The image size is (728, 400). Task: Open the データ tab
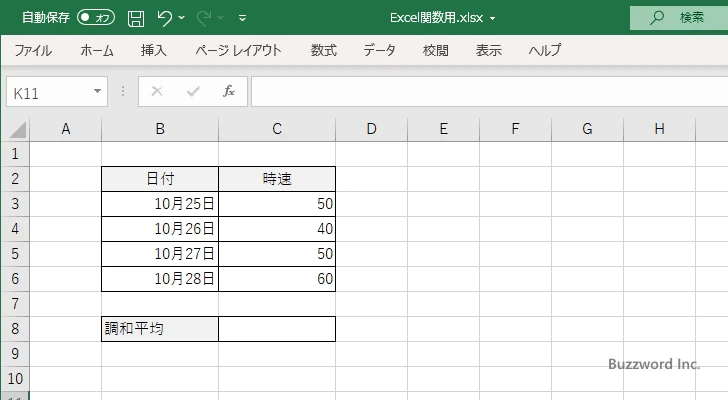379,50
